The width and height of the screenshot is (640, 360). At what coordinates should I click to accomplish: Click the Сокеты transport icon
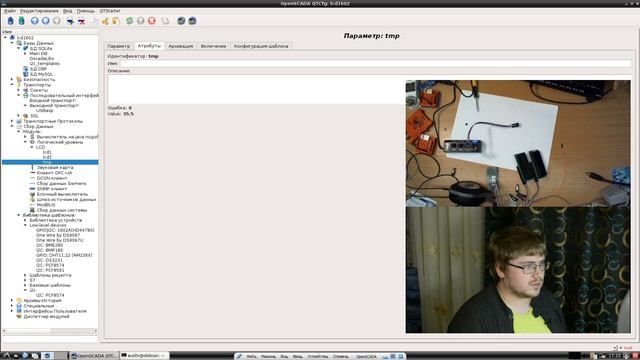(x=25, y=90)
